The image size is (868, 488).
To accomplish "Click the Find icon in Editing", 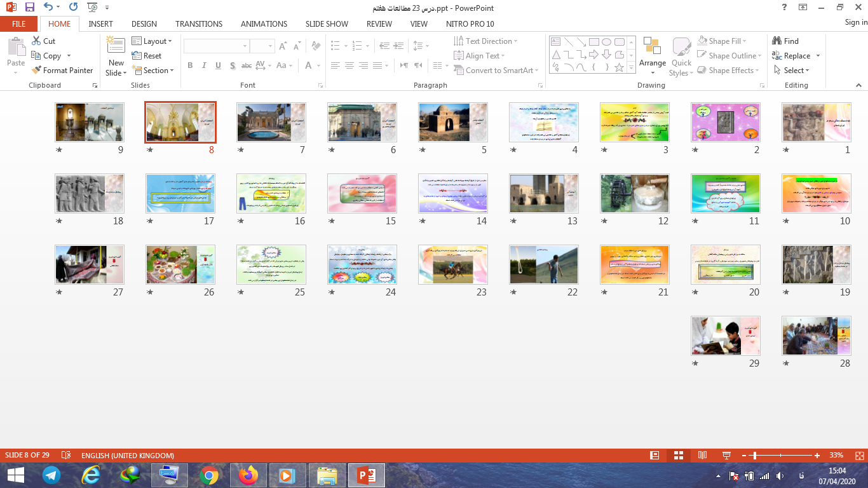I will pyautogui.click(x=785, y=41).
